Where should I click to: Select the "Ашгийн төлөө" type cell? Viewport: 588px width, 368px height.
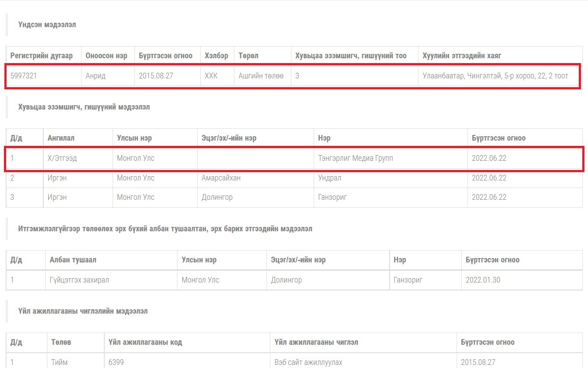[261, 76]
